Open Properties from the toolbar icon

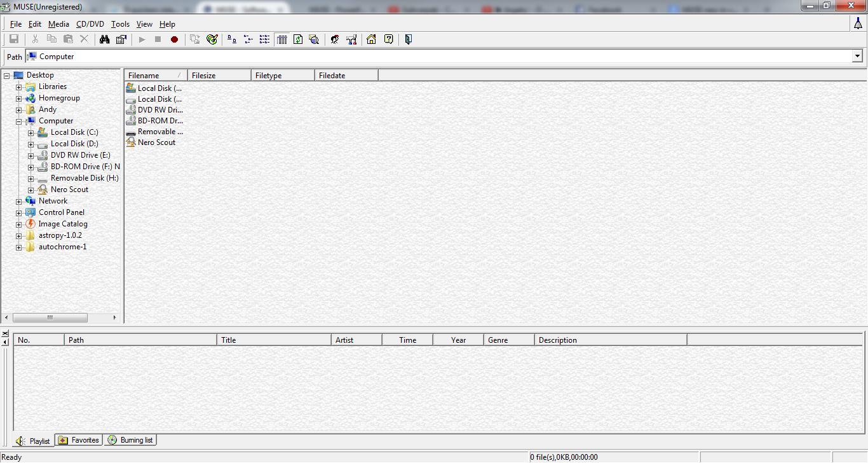pos(121,39)
